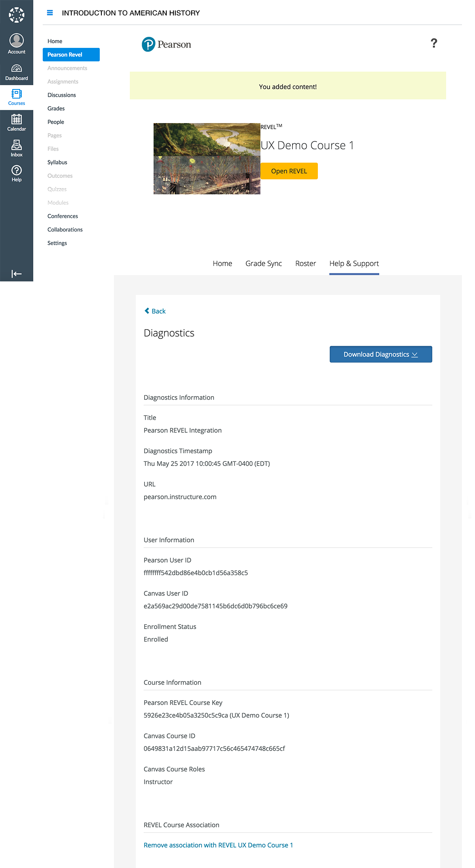Click the Canvas logo icon
The height and width of the screenshot is (868, 475).
pyautogui.click(x=17, y=15)
